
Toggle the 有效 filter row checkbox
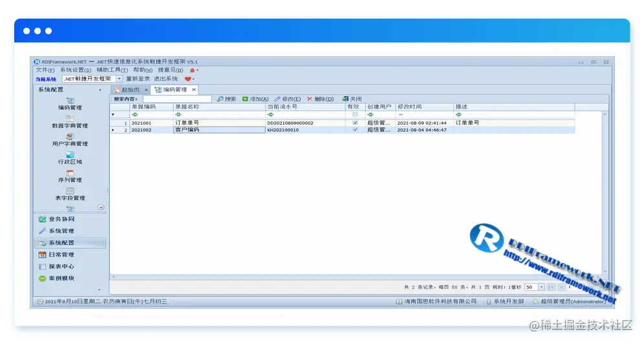(x=355, y=114)
